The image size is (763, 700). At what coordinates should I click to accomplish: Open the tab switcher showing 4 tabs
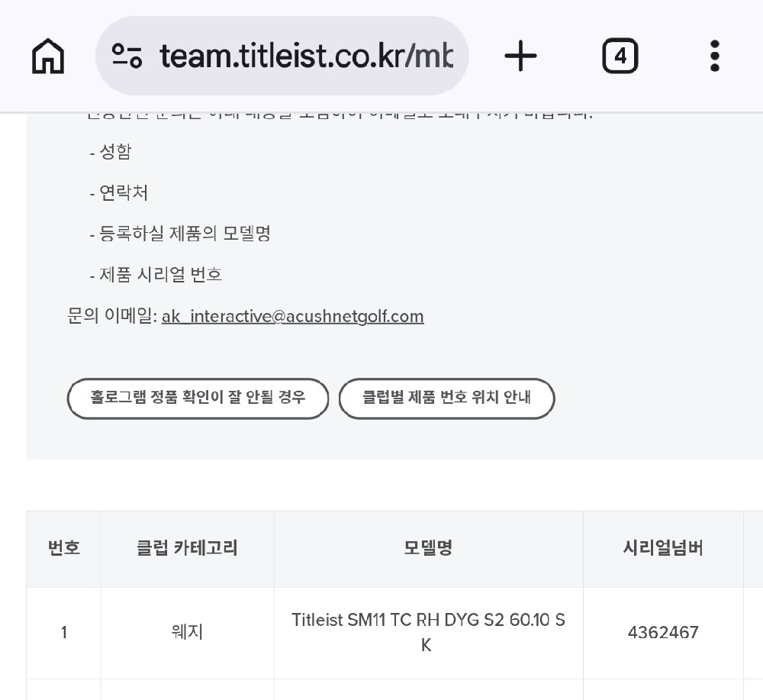click(620, 56)
